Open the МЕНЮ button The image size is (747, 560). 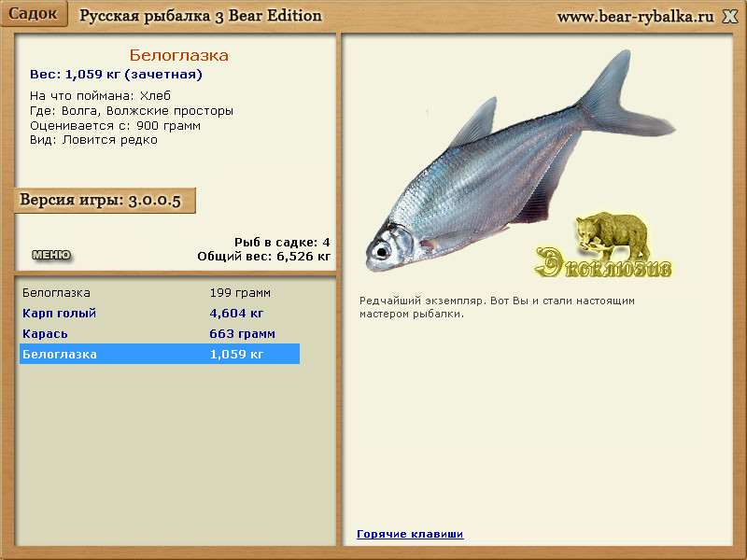coord(51,255)
